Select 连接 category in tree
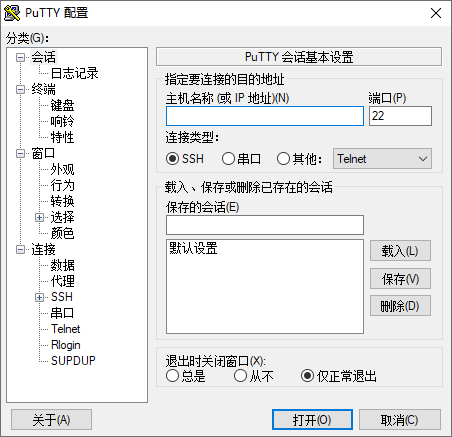The width and height of the screenshot is (452, 437). (43, 249)
